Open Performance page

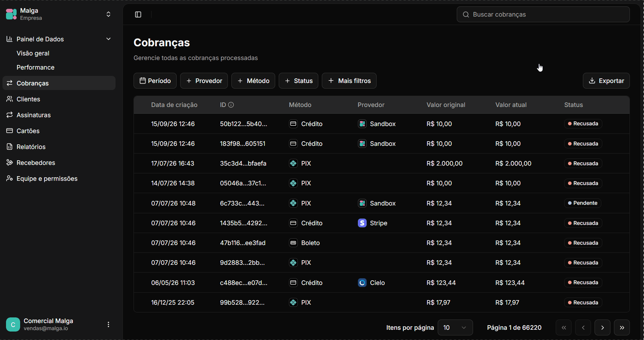click(35, 67)
